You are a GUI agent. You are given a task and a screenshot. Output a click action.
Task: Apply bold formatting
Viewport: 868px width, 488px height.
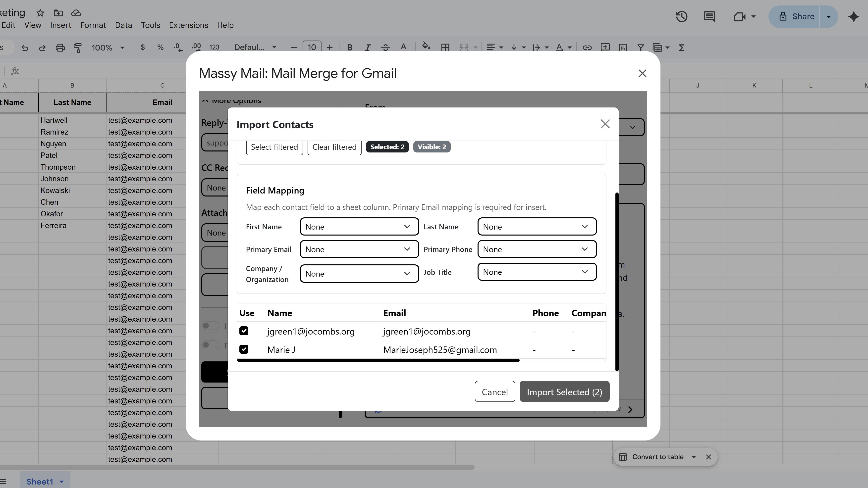click(350, 48)
